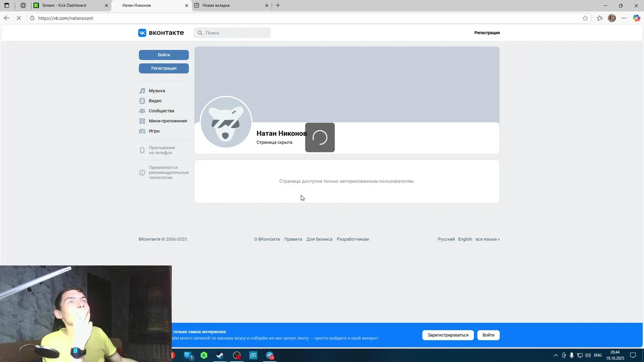Image resolution: width=644 pixels, height=362 pixels.
Task: Open Игры section
Action: (x=149, y=131)
